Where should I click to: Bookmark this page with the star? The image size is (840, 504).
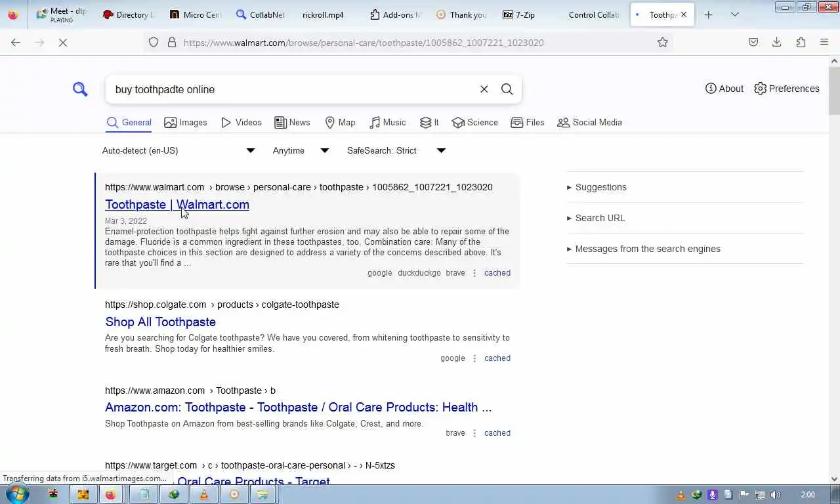[x=663, y=43]
